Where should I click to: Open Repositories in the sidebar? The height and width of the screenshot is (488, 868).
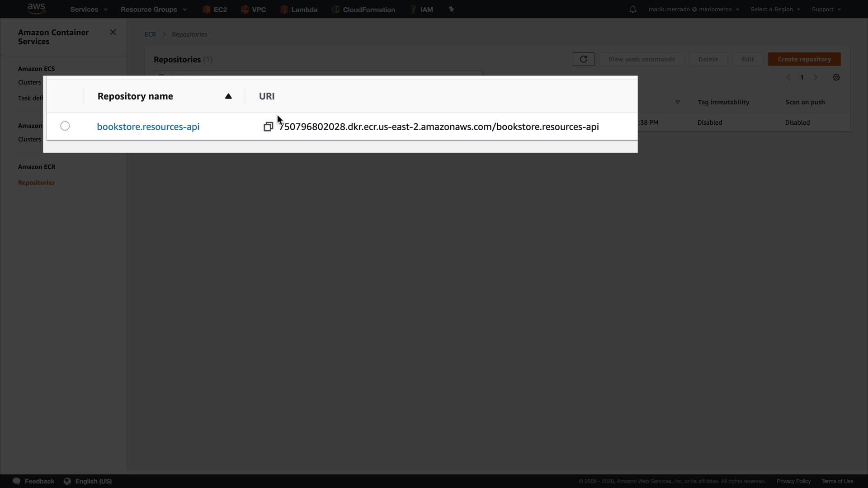[x=36, y=183]
